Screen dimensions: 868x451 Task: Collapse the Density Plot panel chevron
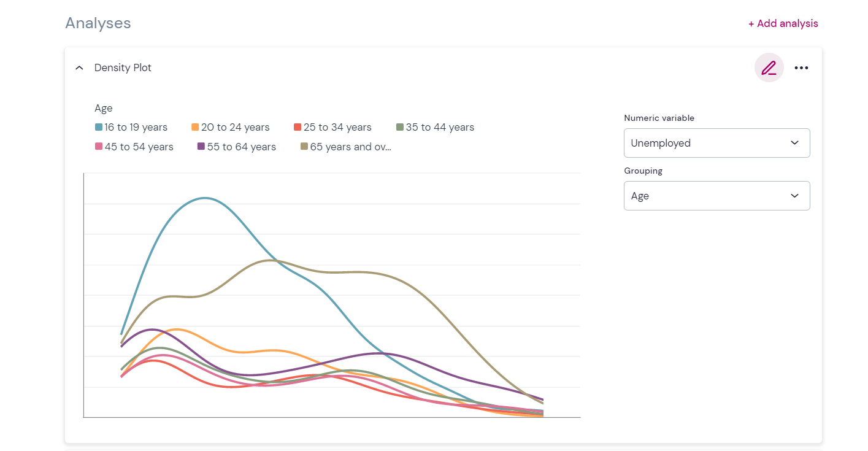tap(79, 68)
